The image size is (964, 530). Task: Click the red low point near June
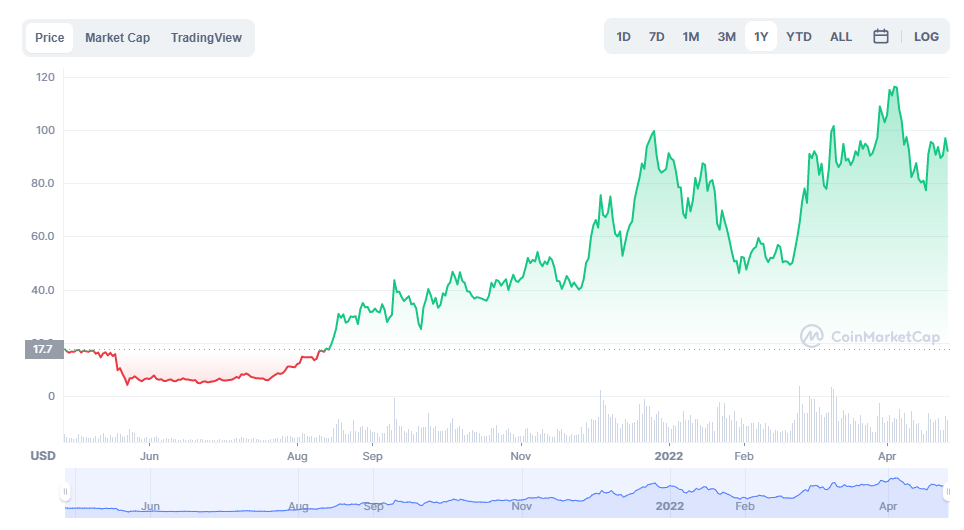pos(127,383)
